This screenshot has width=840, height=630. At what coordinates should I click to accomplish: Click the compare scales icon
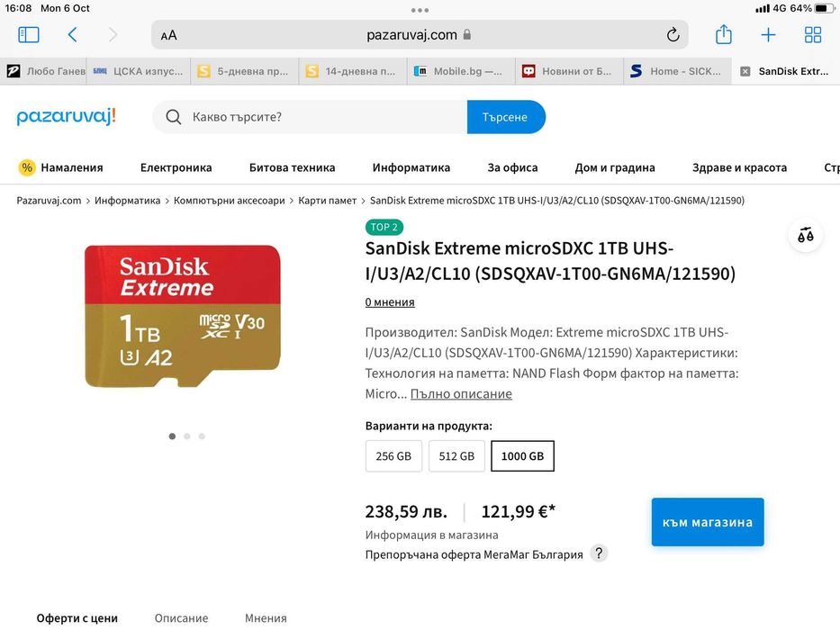coord(805,235)
